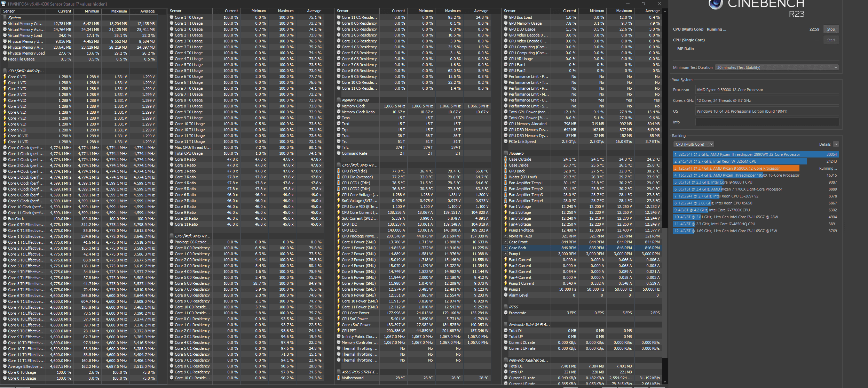Click the clock icon beside Virtual Memory Load
The height and width of the screenshot is (388, 868).
pyautogui.click(x=5, y=35)
